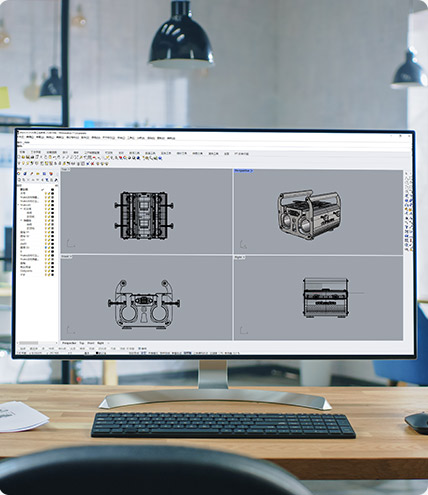This screenshot has width=428, height=495.
Task: Switch to the Right tab below the viewports
Action: 101,343
